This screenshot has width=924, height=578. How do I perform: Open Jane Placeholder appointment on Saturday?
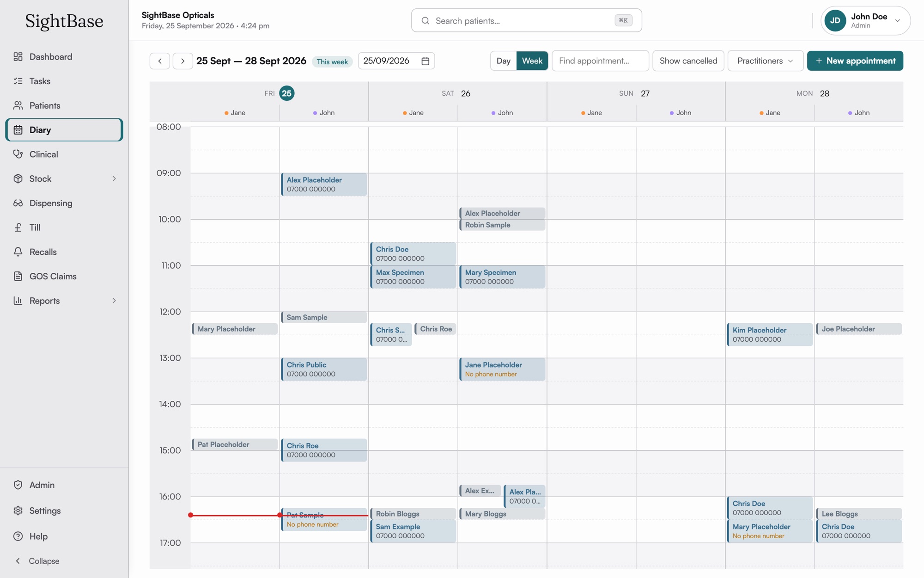(x=502, y=369)
